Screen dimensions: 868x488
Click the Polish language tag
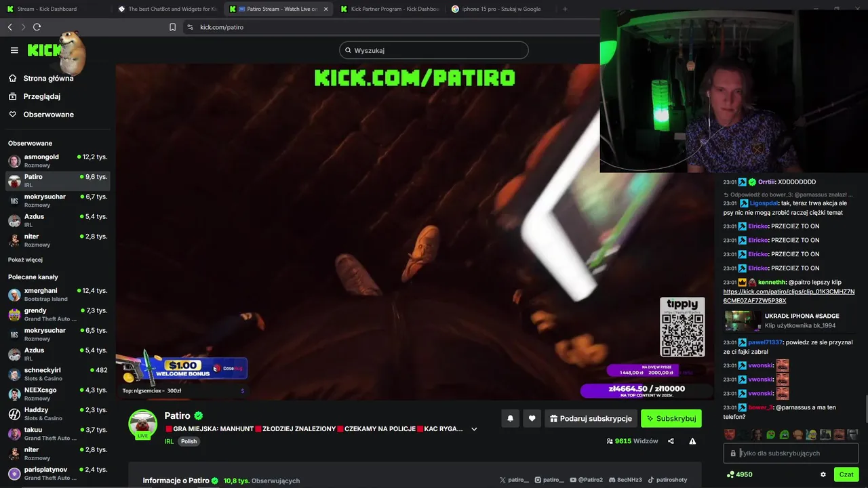tap(189, 441)
